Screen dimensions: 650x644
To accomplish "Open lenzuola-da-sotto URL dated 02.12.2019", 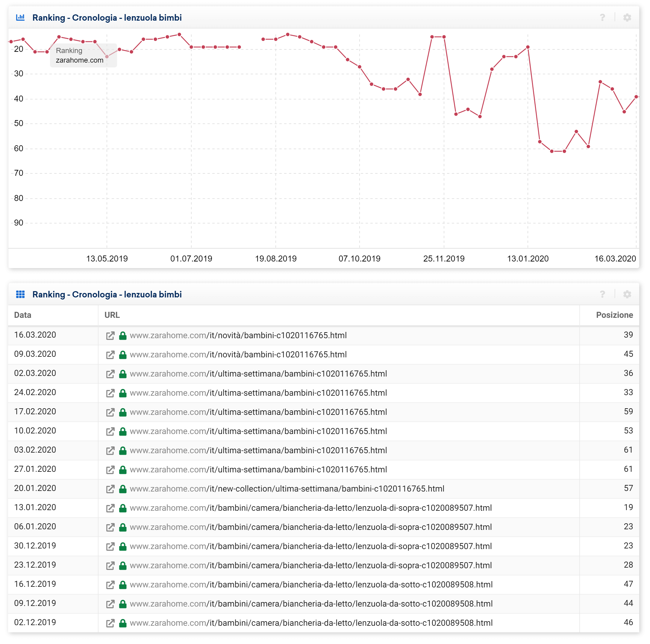I will [x=311, y=623].
